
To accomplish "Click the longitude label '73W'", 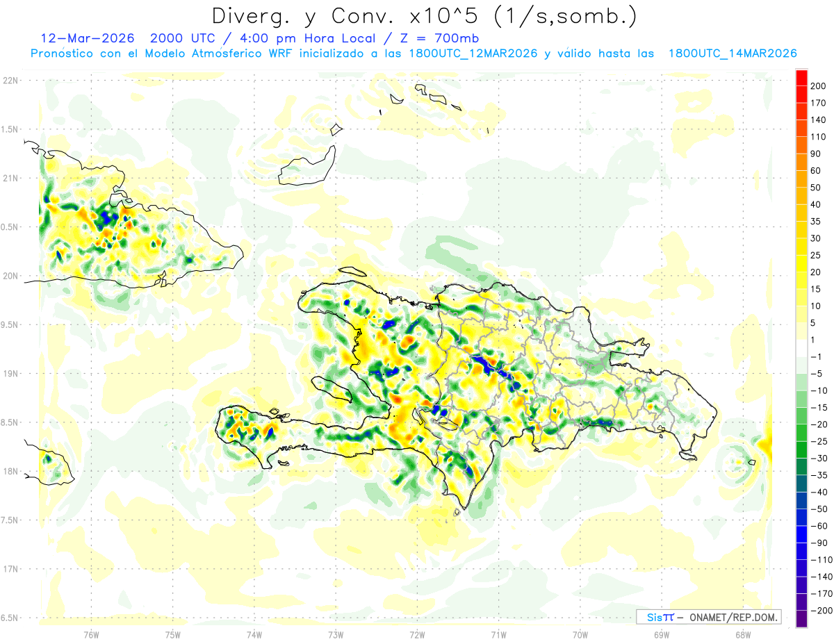I will click(336, 634).
